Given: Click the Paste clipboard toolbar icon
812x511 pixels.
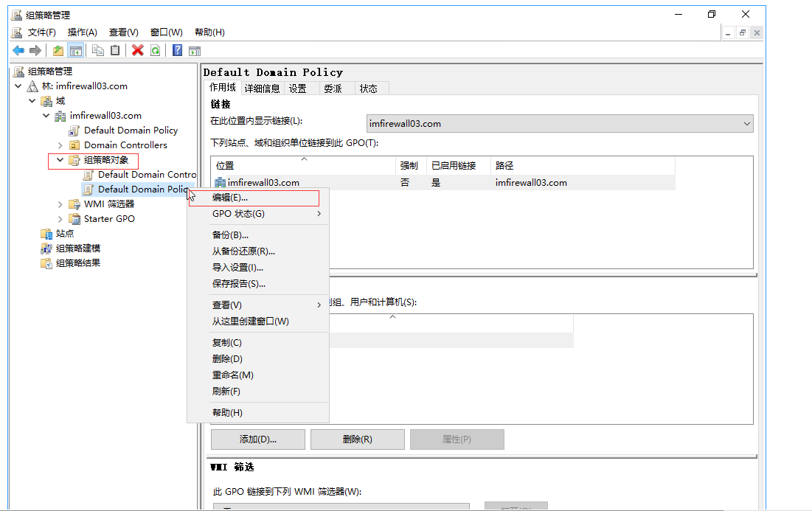Looking at the screenshot, I should [x=115, y=50].
